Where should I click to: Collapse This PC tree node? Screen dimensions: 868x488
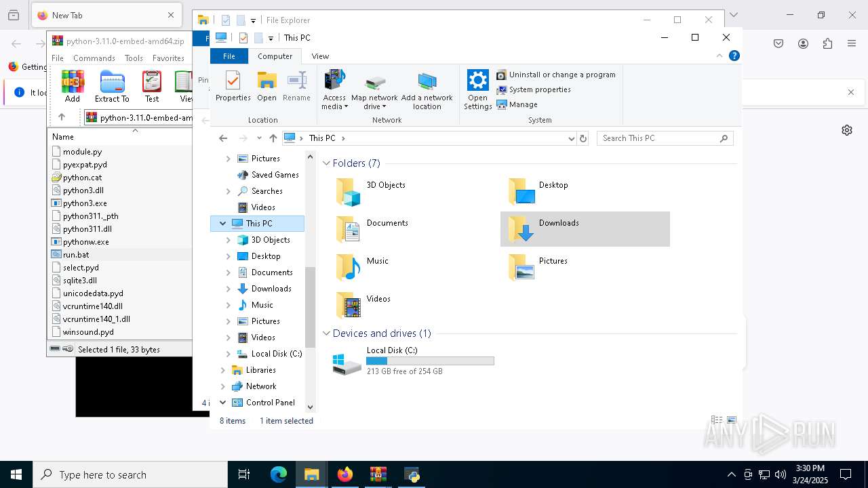point(222,223)
